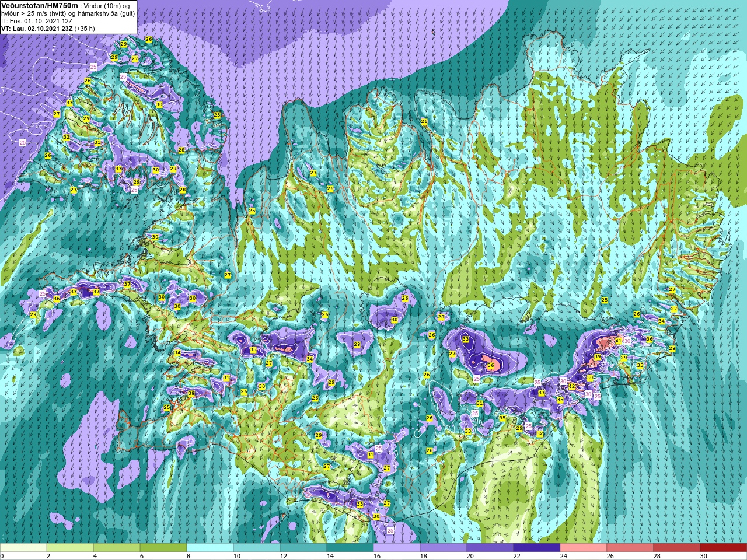This screenshot has width=747, height=560.
Task: Pick the 4–6 m/s green legend segment
Action: coord(117,548)
